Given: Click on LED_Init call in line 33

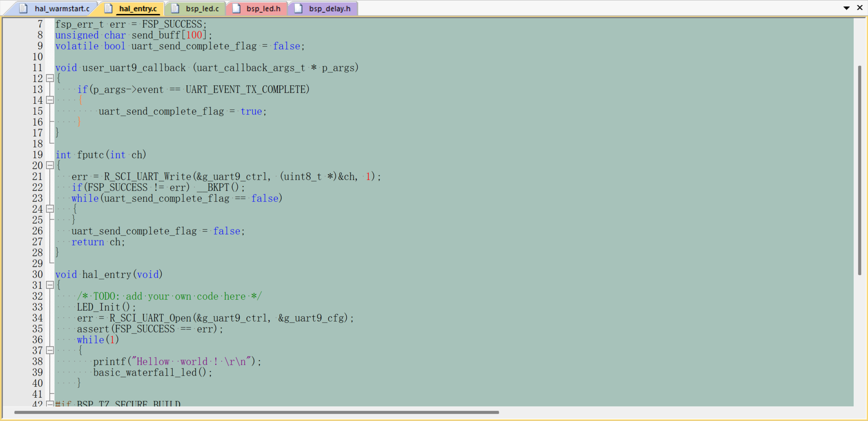Looking at the screenshot, I should pos(106,307).
